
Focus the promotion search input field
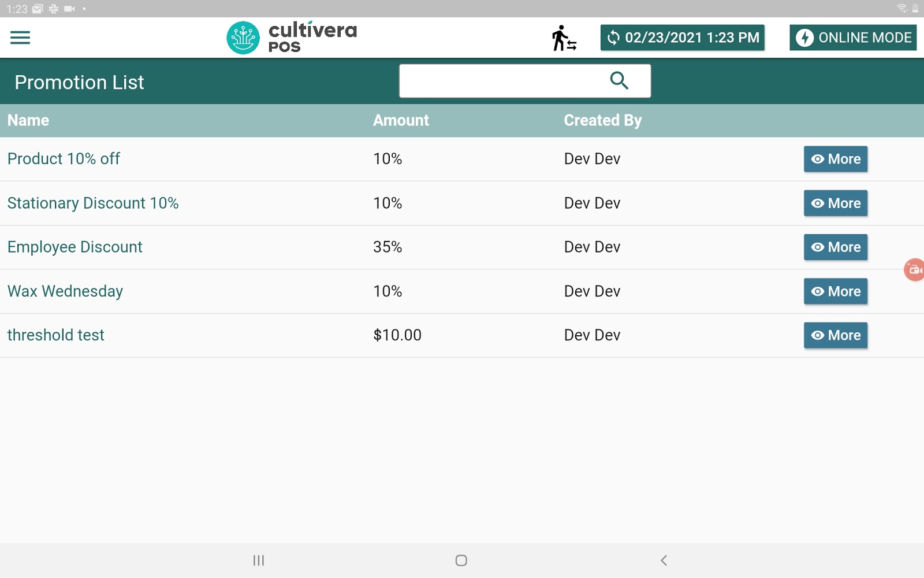pyautogui.click(x=524, y=81)
